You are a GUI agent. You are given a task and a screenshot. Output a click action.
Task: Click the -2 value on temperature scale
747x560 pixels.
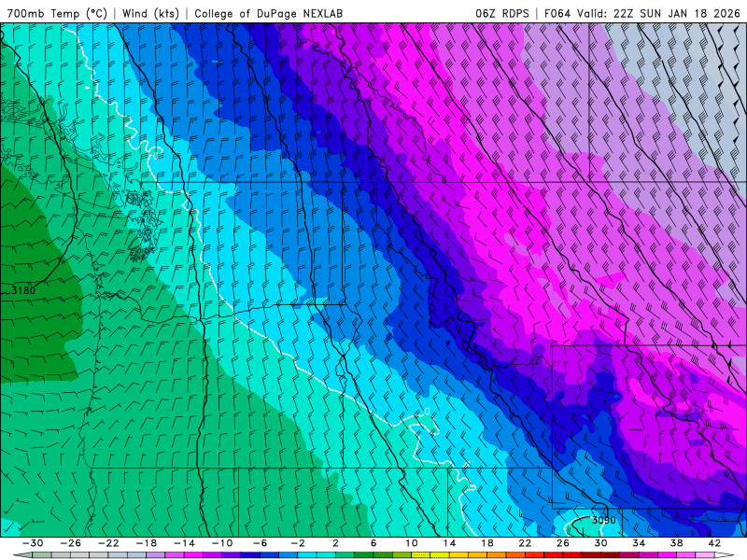tap(298, 543)
